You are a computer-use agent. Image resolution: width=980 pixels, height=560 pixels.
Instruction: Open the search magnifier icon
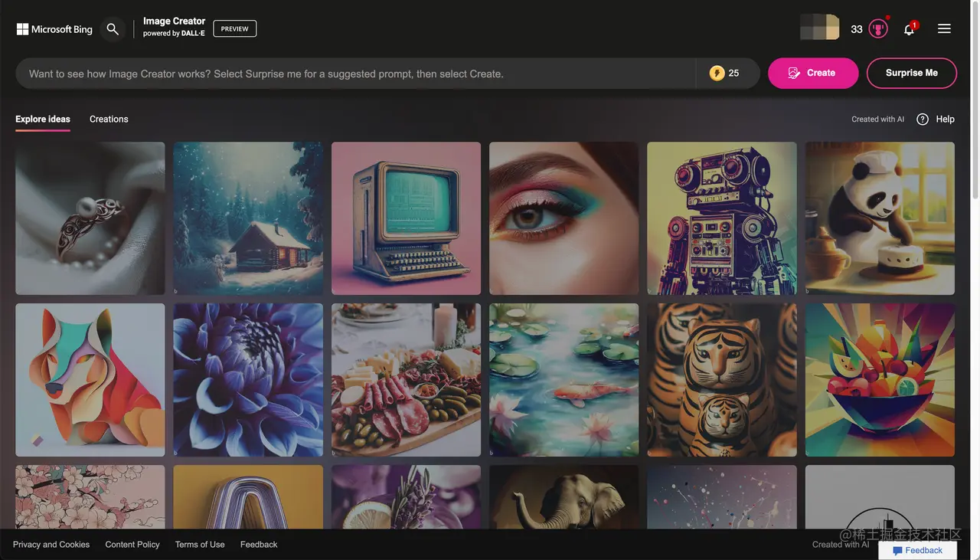113,29
